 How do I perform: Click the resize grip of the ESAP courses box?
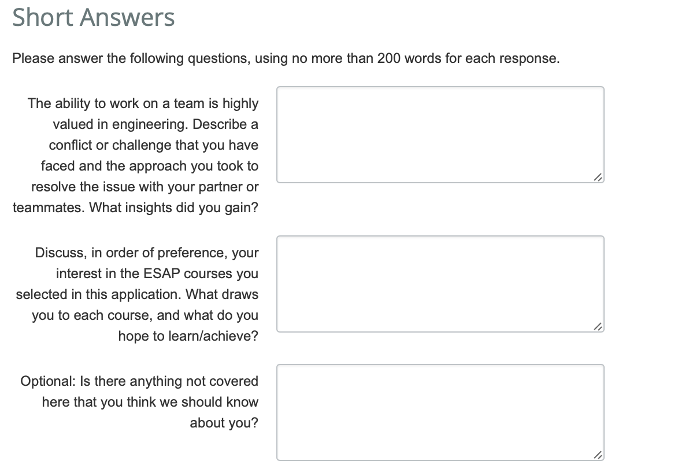coord(598,326)
